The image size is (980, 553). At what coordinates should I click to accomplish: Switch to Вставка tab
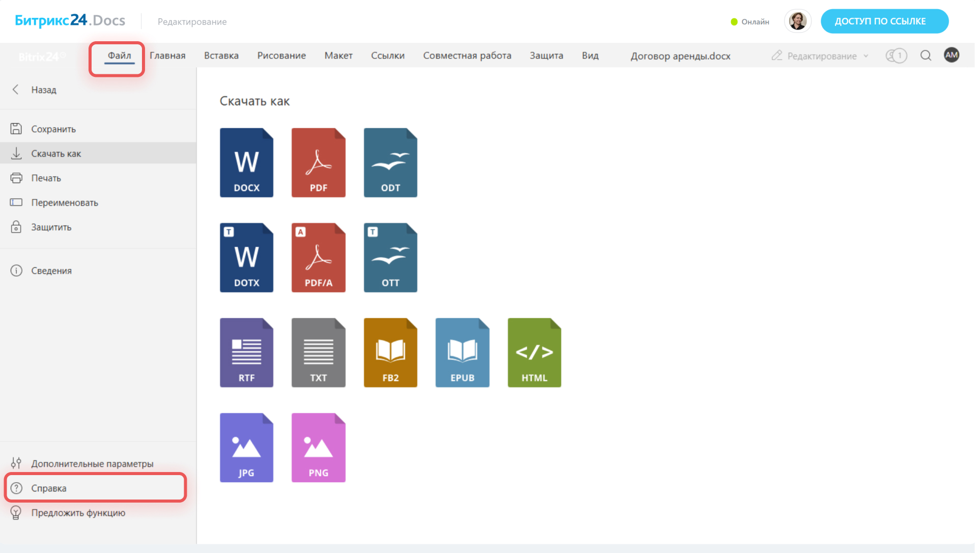221,56
